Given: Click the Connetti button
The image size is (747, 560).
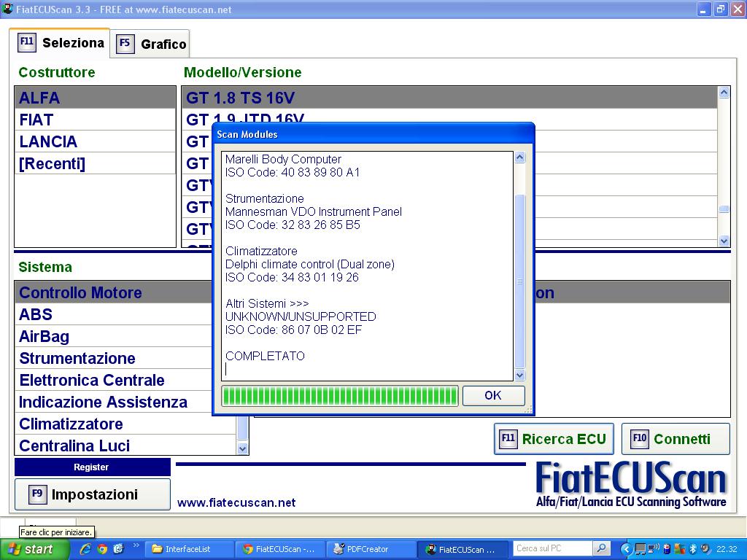Looking at the screenshot, I should tap(676, 438).
